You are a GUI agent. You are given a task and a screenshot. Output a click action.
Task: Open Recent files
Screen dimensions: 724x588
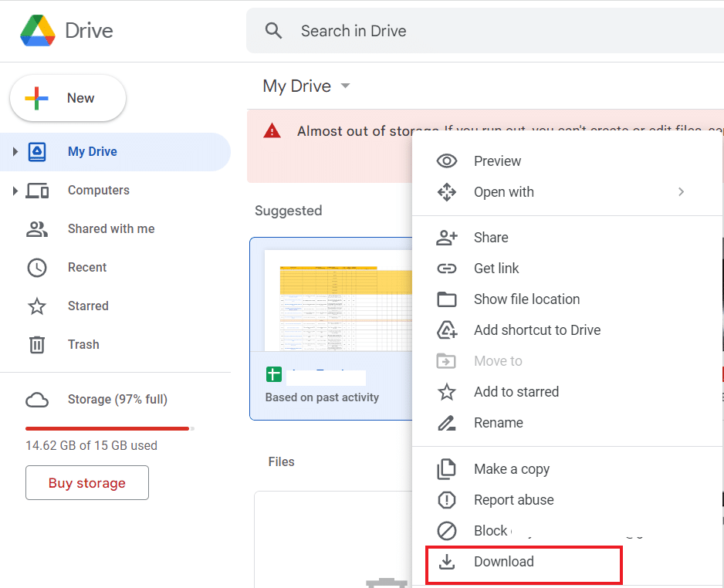[x=86, y=267]
